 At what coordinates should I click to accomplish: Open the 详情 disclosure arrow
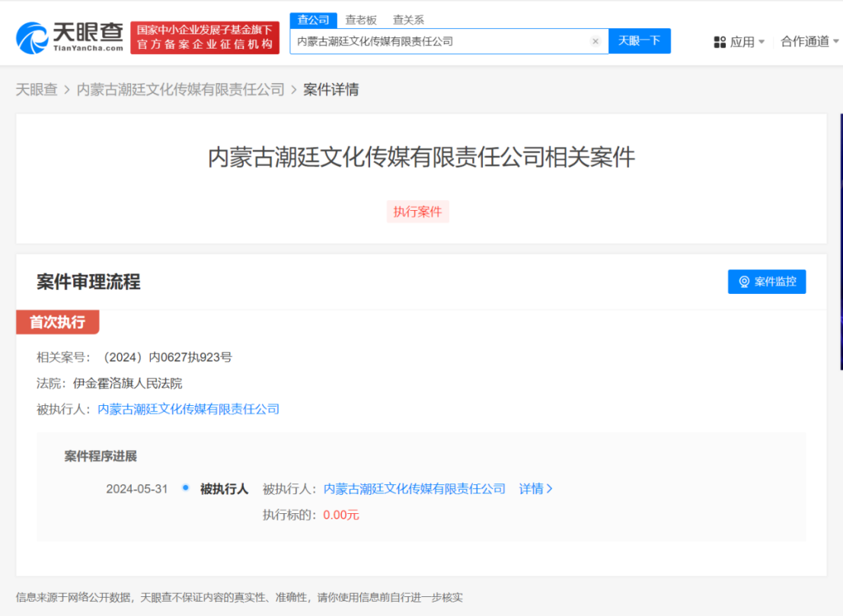pyautogui.click(x=550, y=489)
